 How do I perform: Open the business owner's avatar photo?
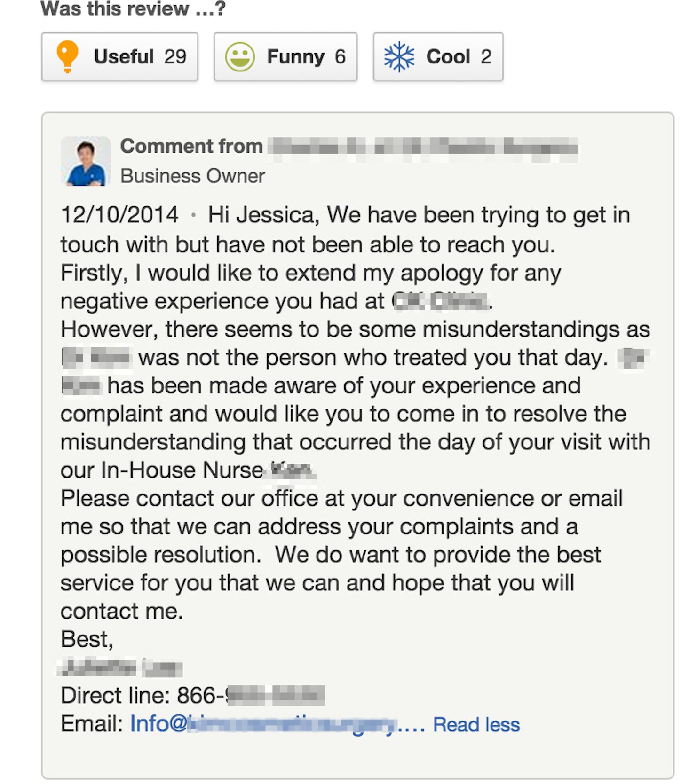[x=86, y=161]
